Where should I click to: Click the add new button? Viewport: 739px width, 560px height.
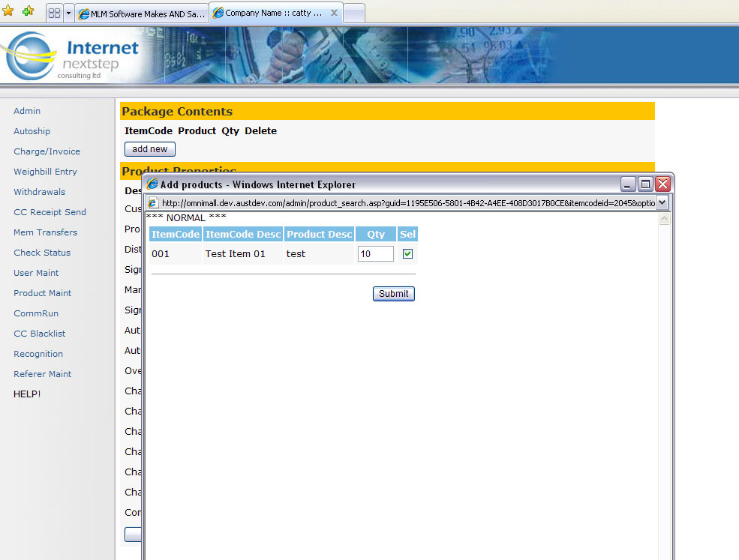click(x=149, y=149)
